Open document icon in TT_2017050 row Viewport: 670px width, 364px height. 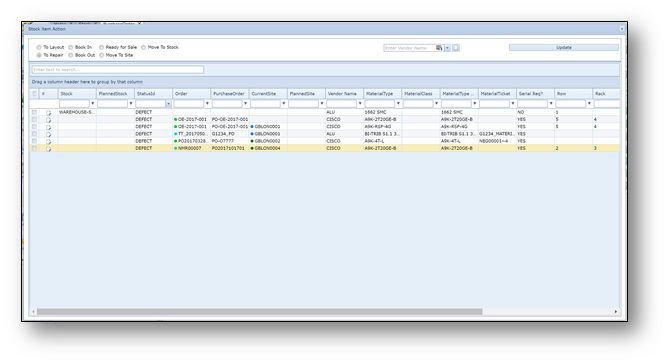click(48, 135)
